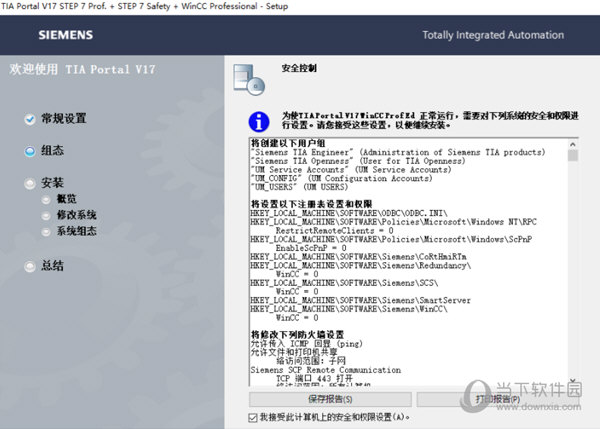Click the TCP 端口 443 打开 line

click(x=314, y=378)
